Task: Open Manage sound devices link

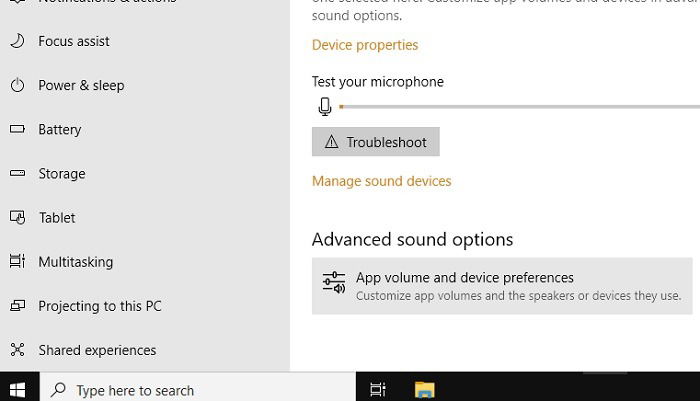Action: [381, 181]
